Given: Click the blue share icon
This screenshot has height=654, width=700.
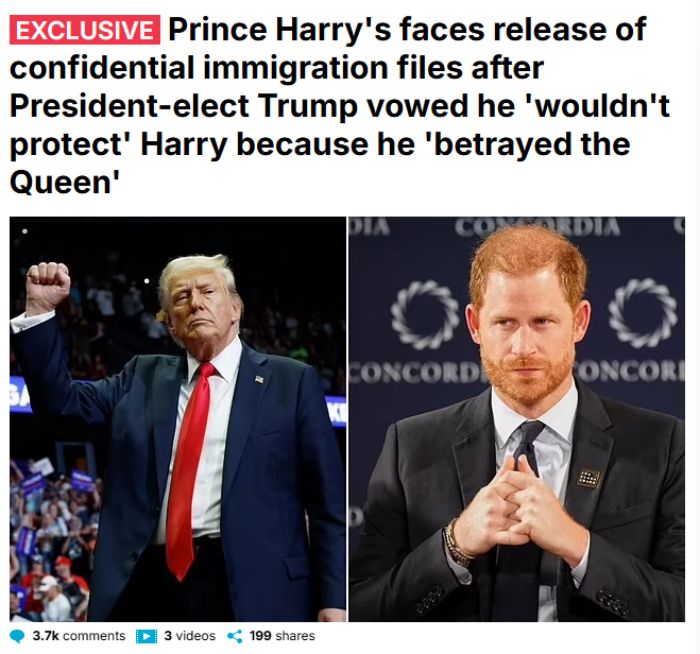Looking at the screenshot, I should pyautogui.click(x=235, y=636).
